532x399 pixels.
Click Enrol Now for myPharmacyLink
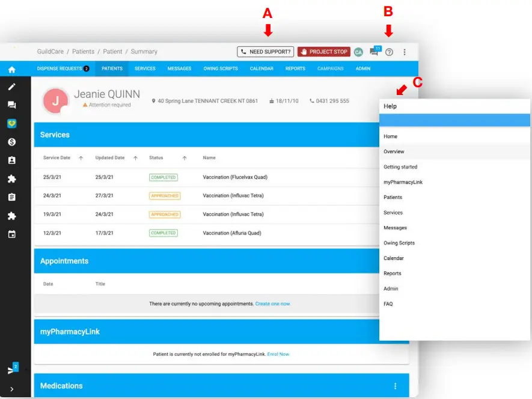[x=278, y=354]
